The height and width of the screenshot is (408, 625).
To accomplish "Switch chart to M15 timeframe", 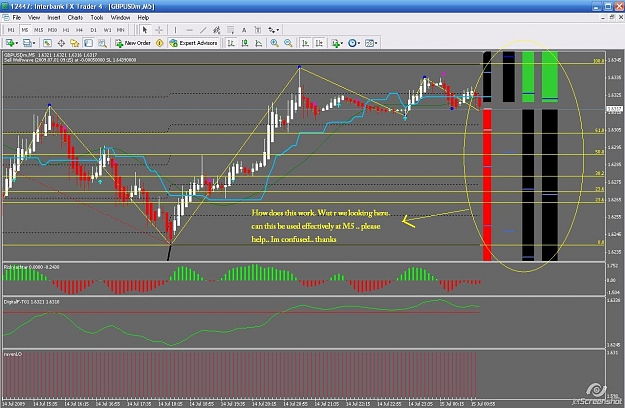I will tap(38, 30).
